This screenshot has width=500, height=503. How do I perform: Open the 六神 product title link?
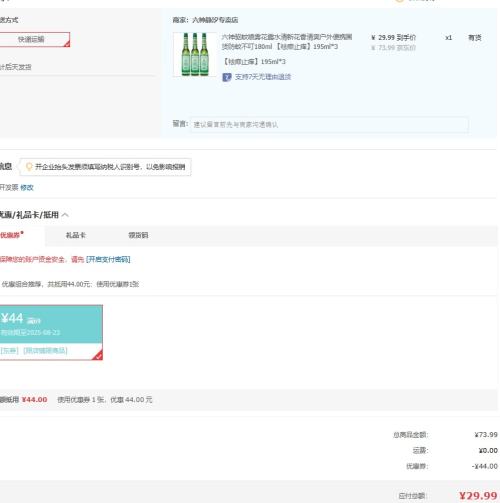click(x=287, y=42)
